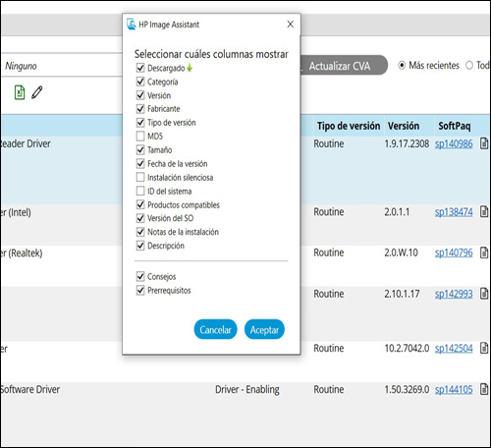Open document icon next to sp140986
491x448 pixels.
coord(484,143)
